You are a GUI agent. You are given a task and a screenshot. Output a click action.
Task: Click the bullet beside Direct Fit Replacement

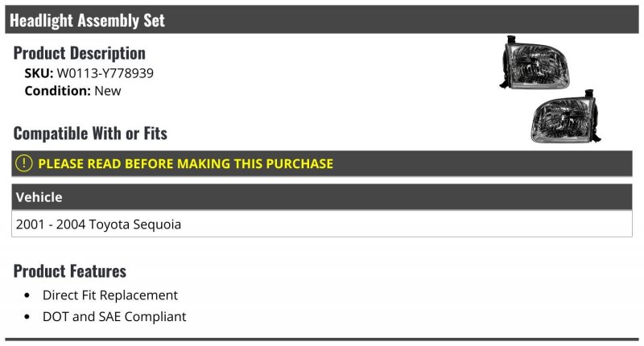pos(27,296)
